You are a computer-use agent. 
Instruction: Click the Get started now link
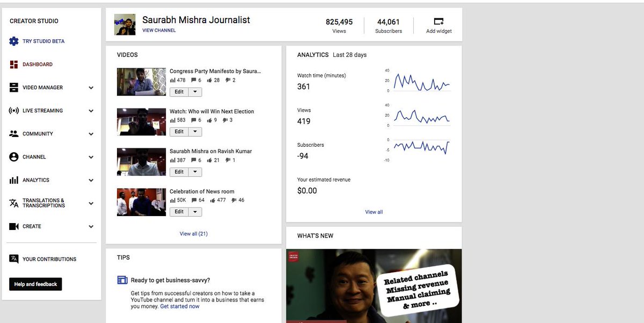point(180,306)
